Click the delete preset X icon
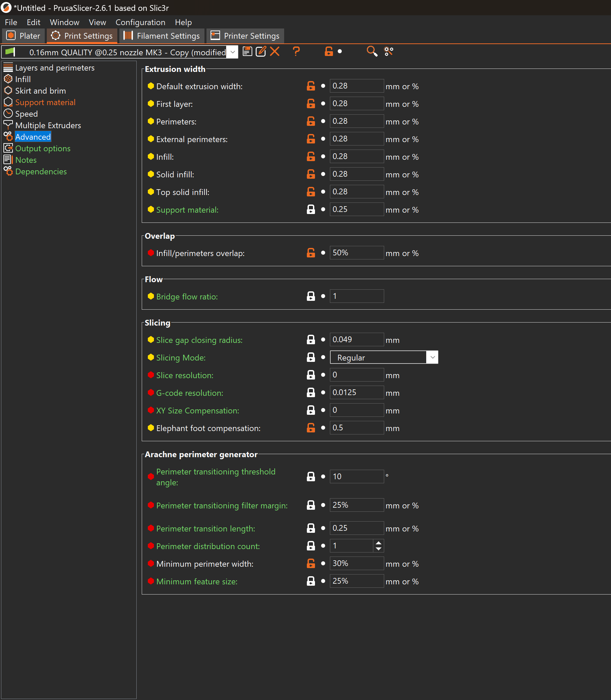Image resolution: width=611 pixels, height=700 pixels. tap(274, 52)
